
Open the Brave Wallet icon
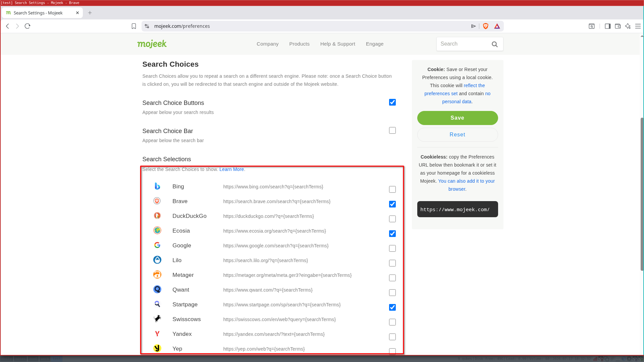point(618,26)
